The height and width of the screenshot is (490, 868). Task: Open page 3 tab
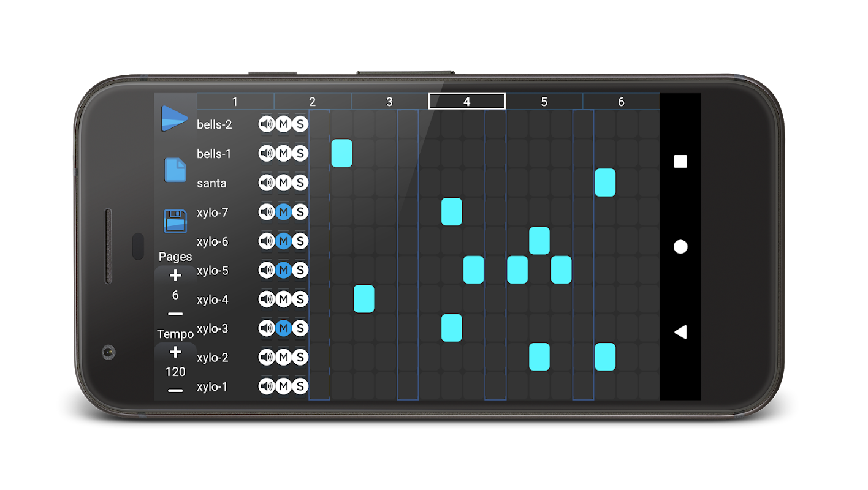[390, 102]
